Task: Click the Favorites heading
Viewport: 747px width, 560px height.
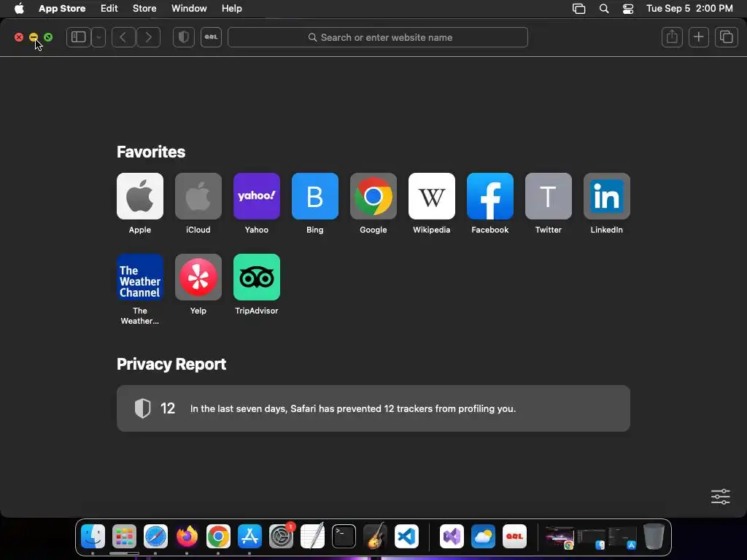Action: tap(151, 152)
